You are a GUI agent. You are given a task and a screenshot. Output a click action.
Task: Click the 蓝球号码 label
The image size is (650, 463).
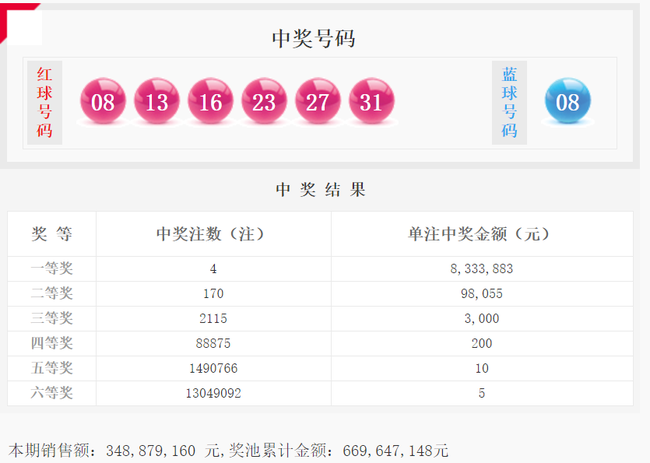[x=509, y=102]
